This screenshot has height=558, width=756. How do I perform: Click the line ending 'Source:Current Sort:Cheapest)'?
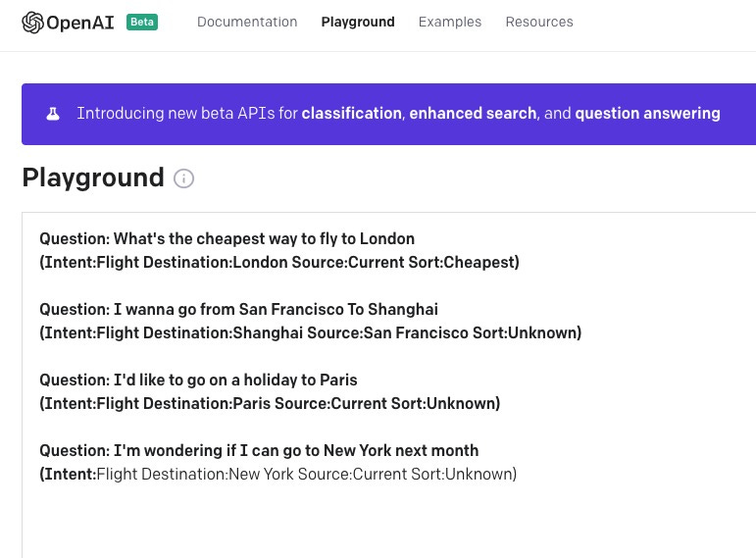coord(279,263)
